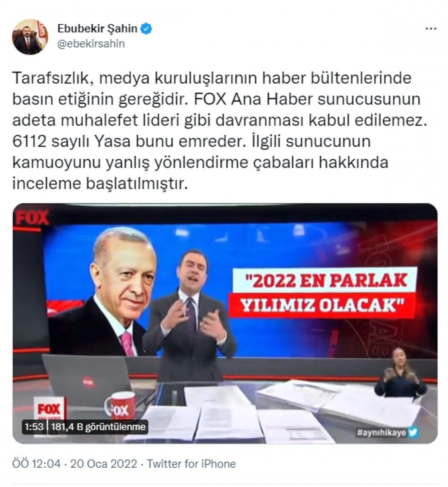Screen dimensions: 448x487
Task: Click the Twitter bird icon in video
Action: pos(413,432)
